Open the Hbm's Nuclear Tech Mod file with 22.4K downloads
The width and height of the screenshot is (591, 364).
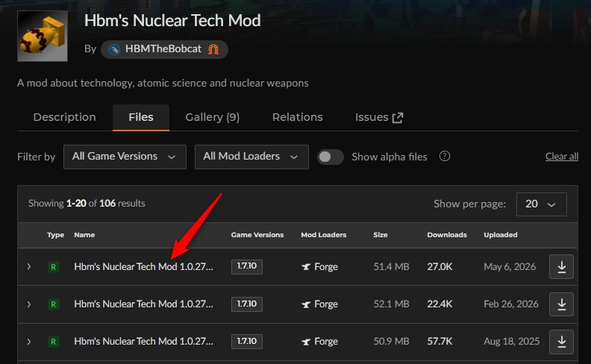point(143,304)
